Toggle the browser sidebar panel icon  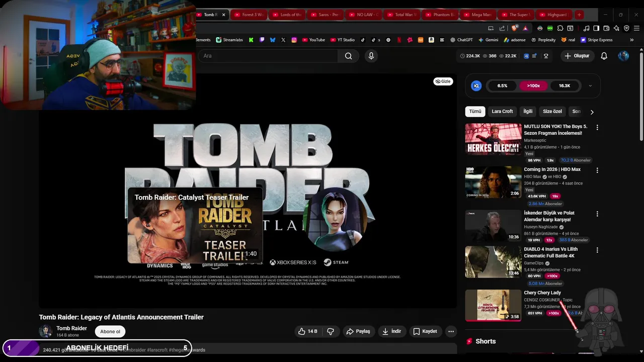[596, 28]
